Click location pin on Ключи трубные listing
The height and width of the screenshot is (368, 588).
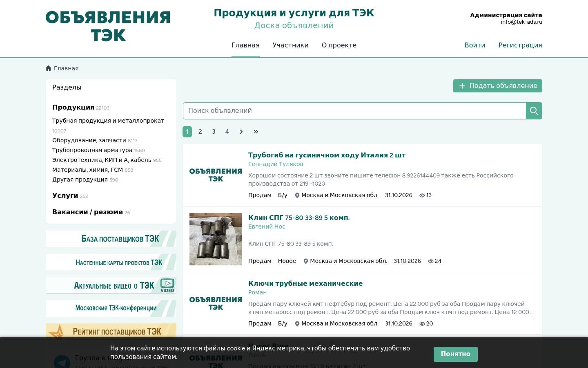[297, 324]
